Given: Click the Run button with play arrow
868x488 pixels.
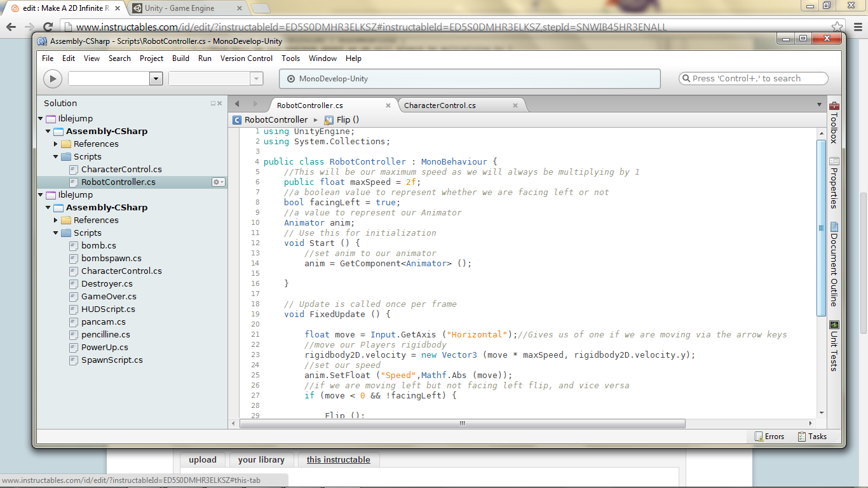Looking at the screenshot, I should (x=52, y=78).
